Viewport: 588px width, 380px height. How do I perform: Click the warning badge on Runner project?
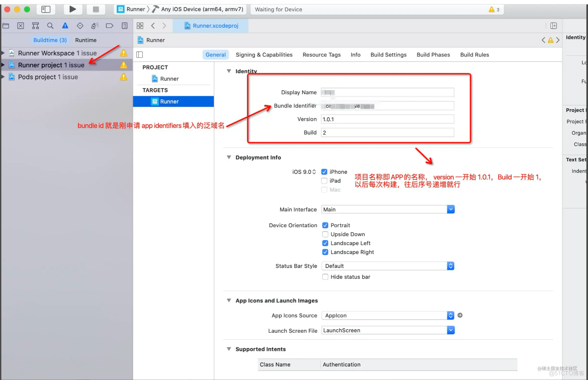pos(124,65)
